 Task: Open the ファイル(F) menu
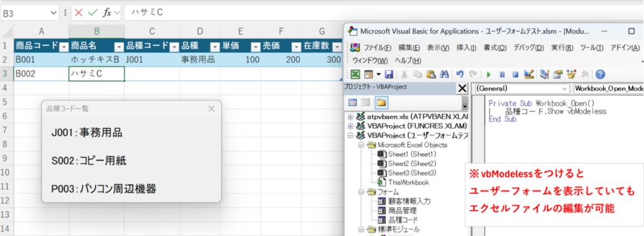(x=377, y=48)
